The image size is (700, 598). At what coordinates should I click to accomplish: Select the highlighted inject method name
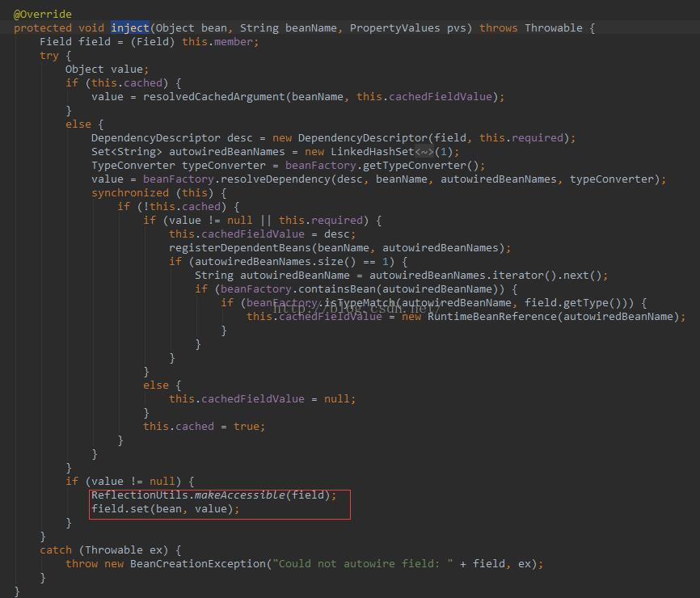[130, 28]
